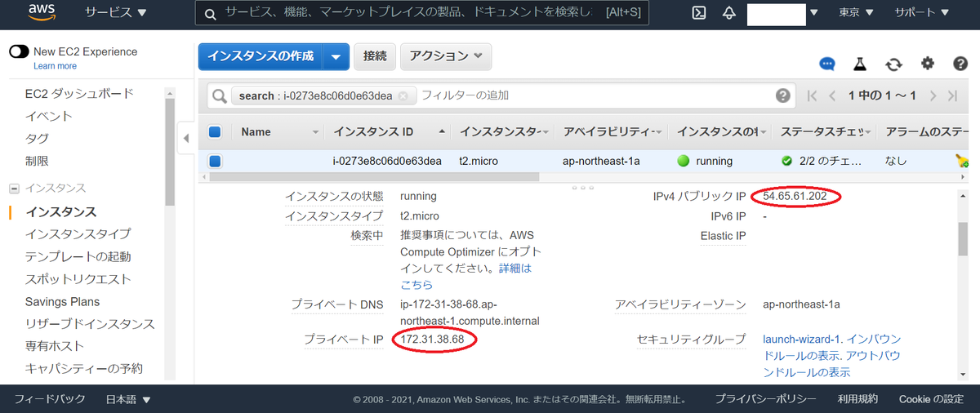The height and width of the screenshot is (413, 980).
Task: Open EC2 ダッシュボード in sidebar
Action: 79,94
